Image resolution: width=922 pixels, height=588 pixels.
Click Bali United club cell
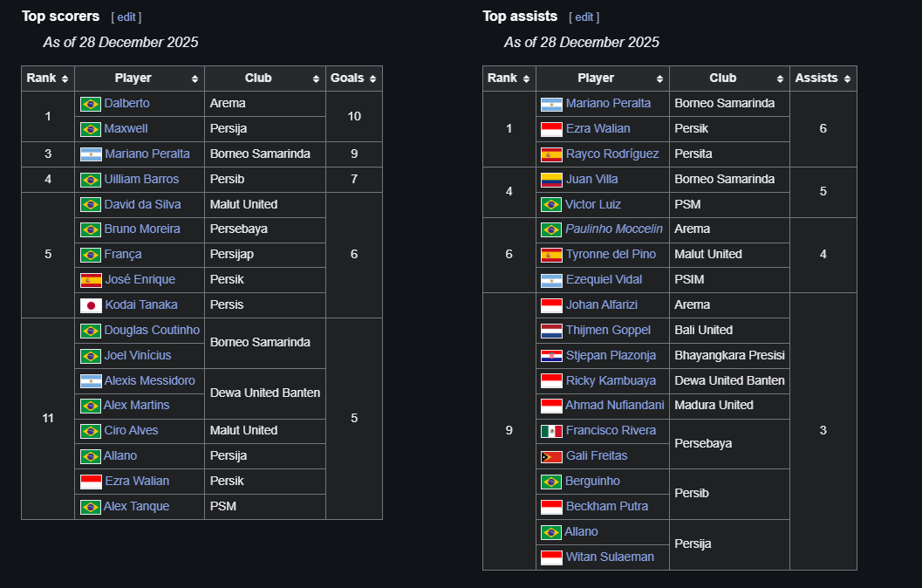pos(729,331)
